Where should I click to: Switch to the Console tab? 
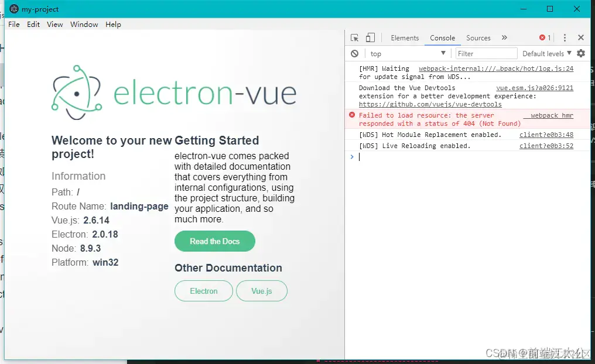pyautogui.click(x=442, y=38)
